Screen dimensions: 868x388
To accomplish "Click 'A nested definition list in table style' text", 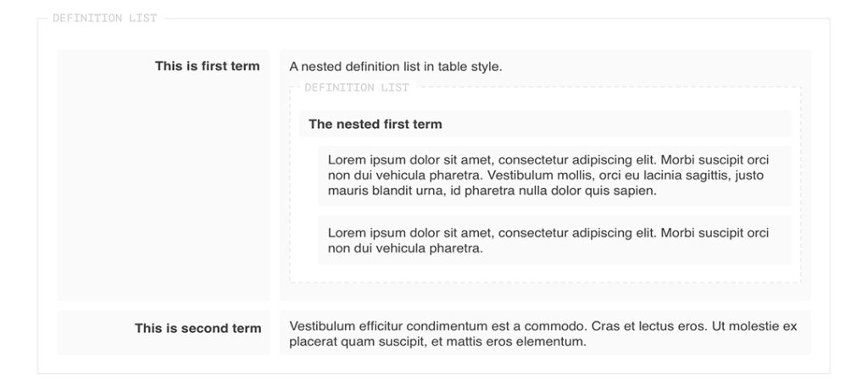I will click(396, 67).
